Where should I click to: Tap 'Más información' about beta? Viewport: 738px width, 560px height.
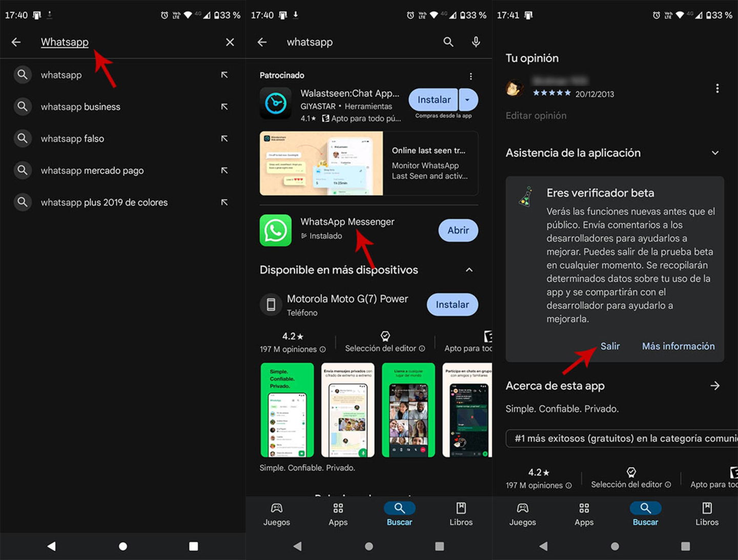(679, 346)
